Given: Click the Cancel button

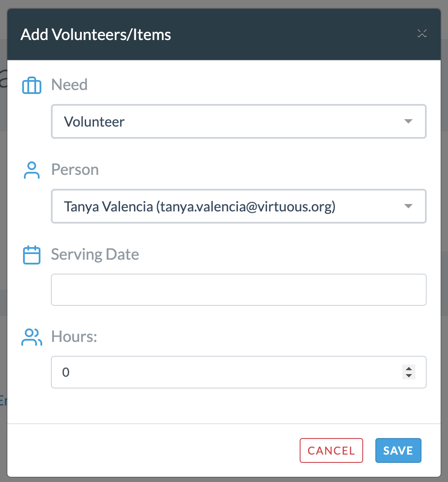Looking at the screenshot, I should point(331,450).
